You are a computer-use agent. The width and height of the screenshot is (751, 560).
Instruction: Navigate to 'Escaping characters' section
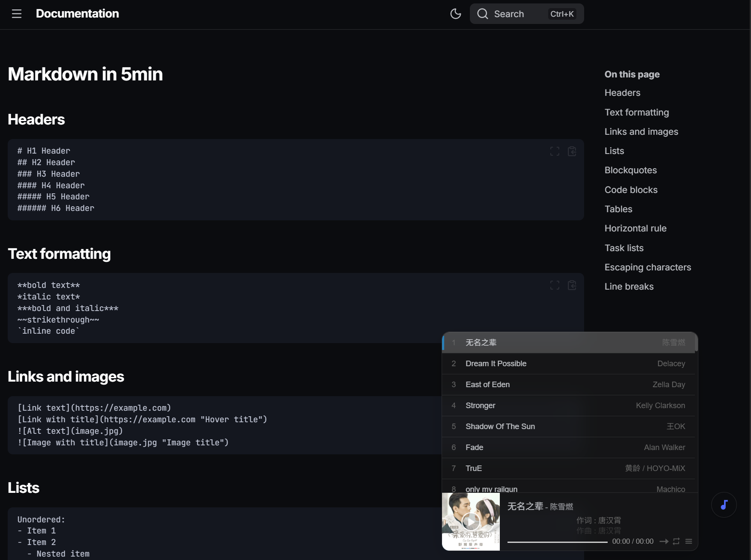(x=647, y=267)
